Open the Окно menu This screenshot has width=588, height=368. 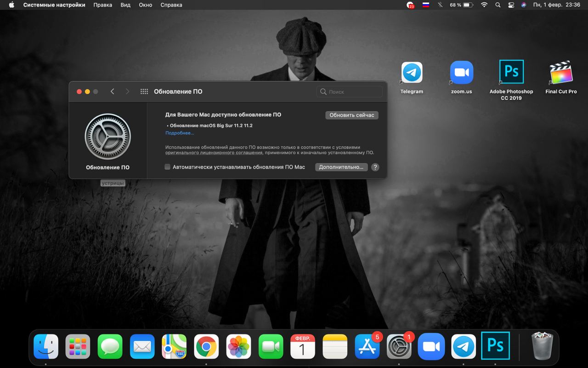pos(146,5)
